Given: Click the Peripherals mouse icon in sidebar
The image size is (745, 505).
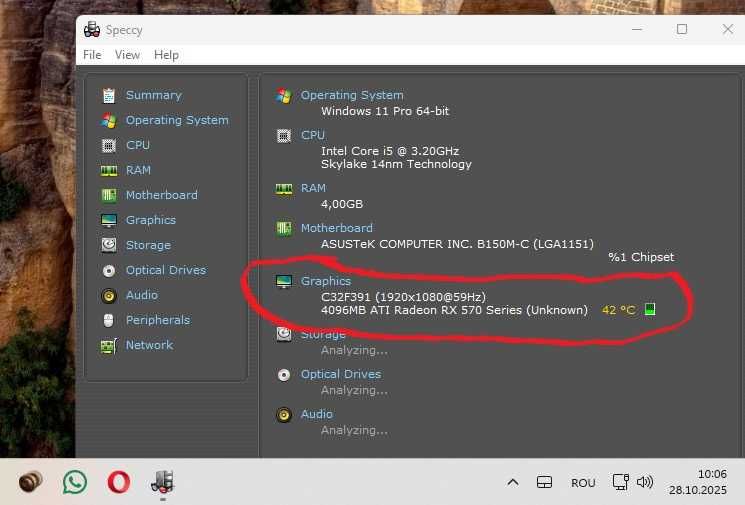Looking at the screenshot, I should pyautogui.click(x=108, y=321).
